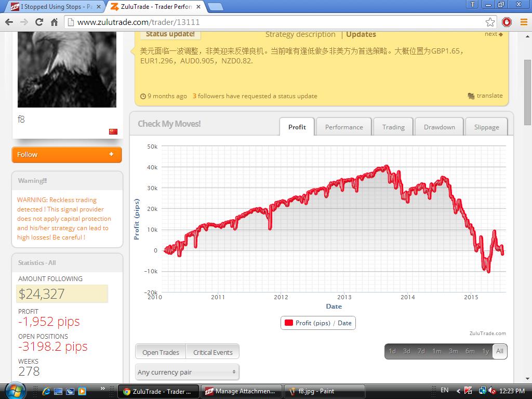Open the Open Trades view

tap(161, 352)
